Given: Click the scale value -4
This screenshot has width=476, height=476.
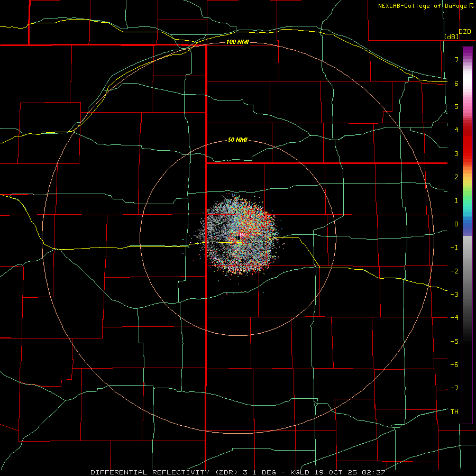Looking at the screenshot, I should 454,318.
